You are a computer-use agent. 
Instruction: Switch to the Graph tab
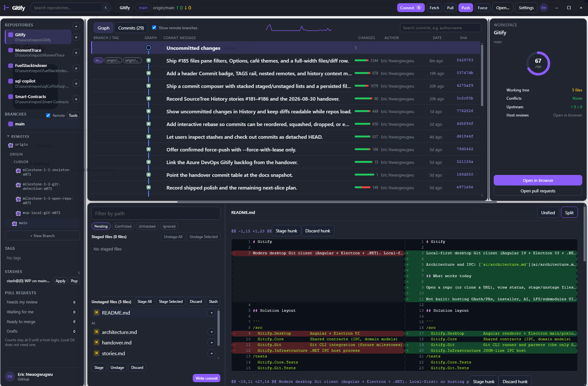[104, 28]
